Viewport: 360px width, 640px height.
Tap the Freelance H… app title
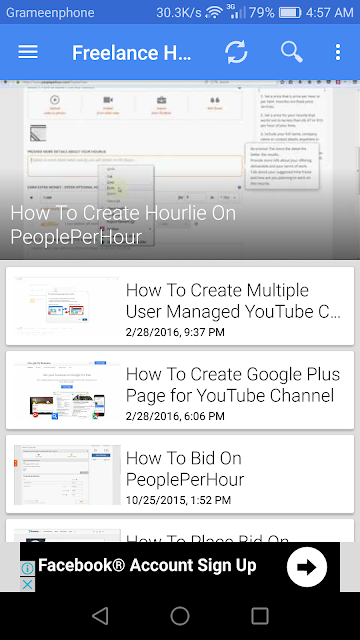coord(131,53)
